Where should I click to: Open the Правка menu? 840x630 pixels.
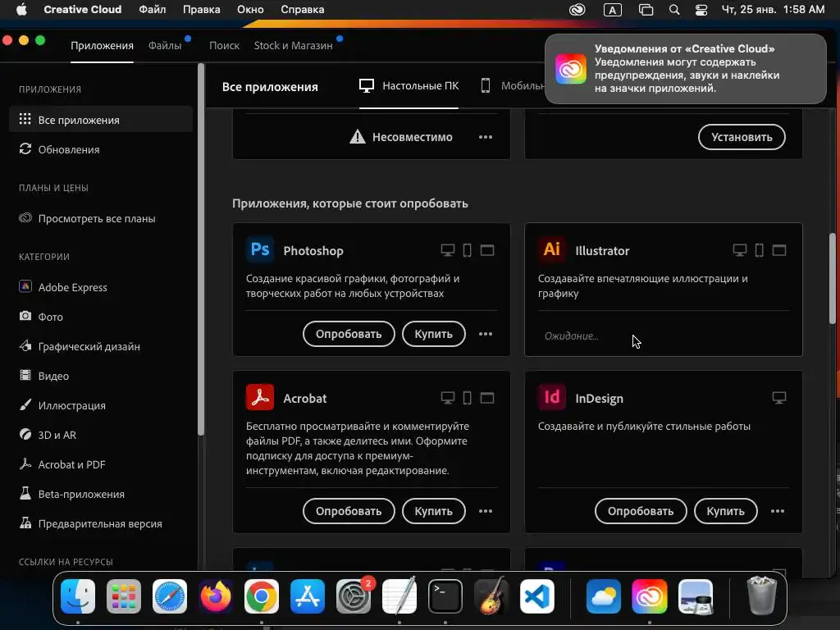202,10
